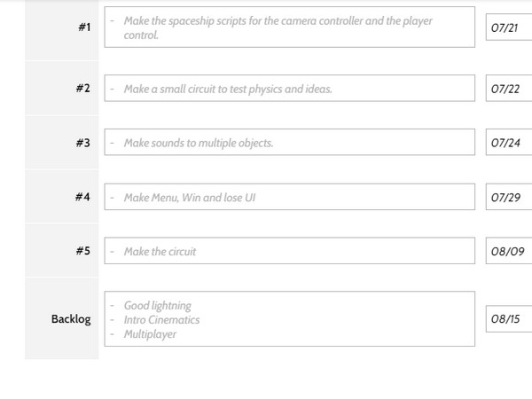Select the 'Make Menu, Win and lose UI' box

click(x=289, y=197)
